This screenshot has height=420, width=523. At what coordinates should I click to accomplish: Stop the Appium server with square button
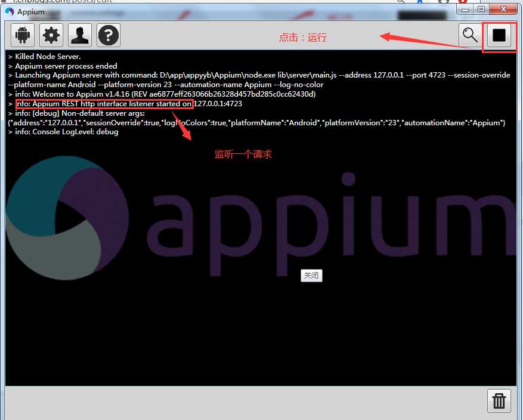(x=499, y=35)
